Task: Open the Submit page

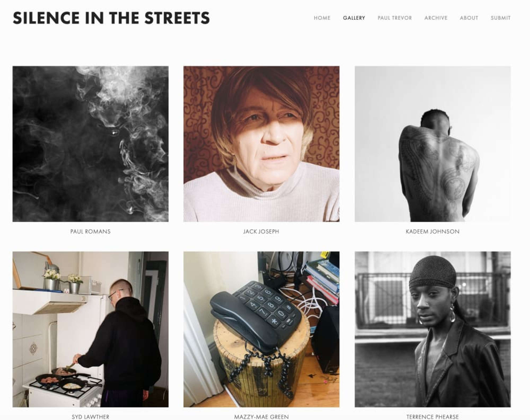Action: (x=500, y=18)
